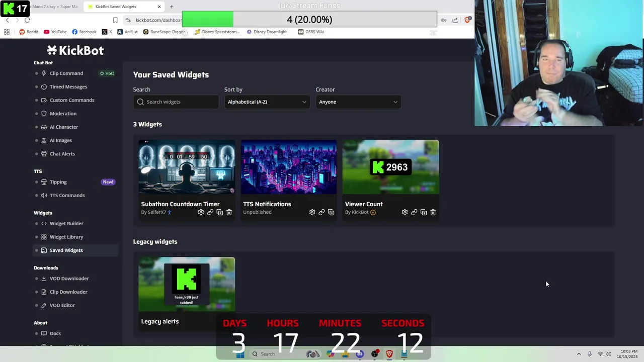Open the OSRS Wiki bookmark
The width and height of the screenshot is (644, 362).
click(311, 32)
